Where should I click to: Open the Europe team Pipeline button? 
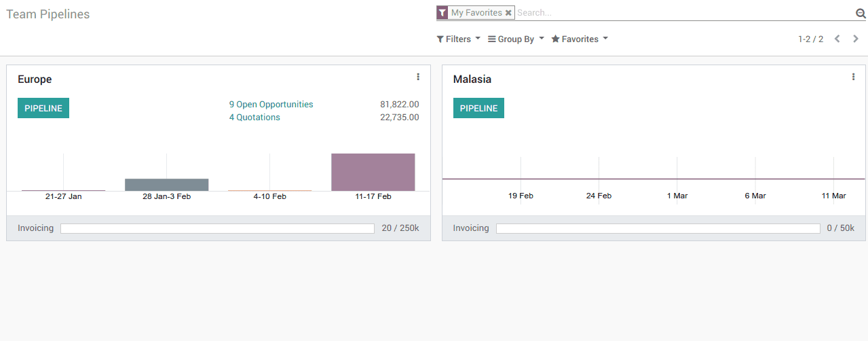click(x=43, y=108)
